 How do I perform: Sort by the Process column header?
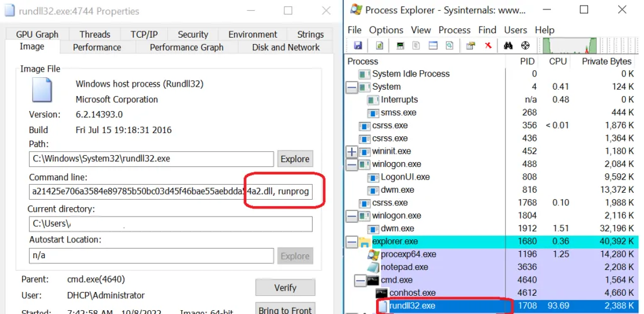click(425, 62)
